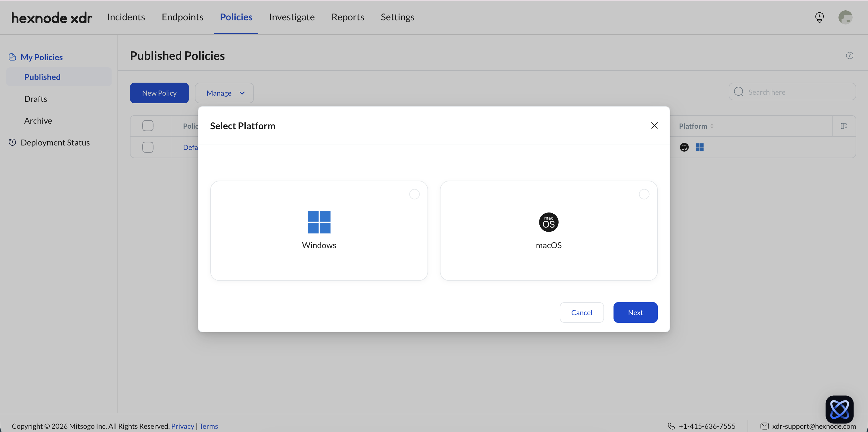Image resolution: width=868 pixels, height=432 pixels.
Task: Open the lightbulb tips icon
Action: 820,17
